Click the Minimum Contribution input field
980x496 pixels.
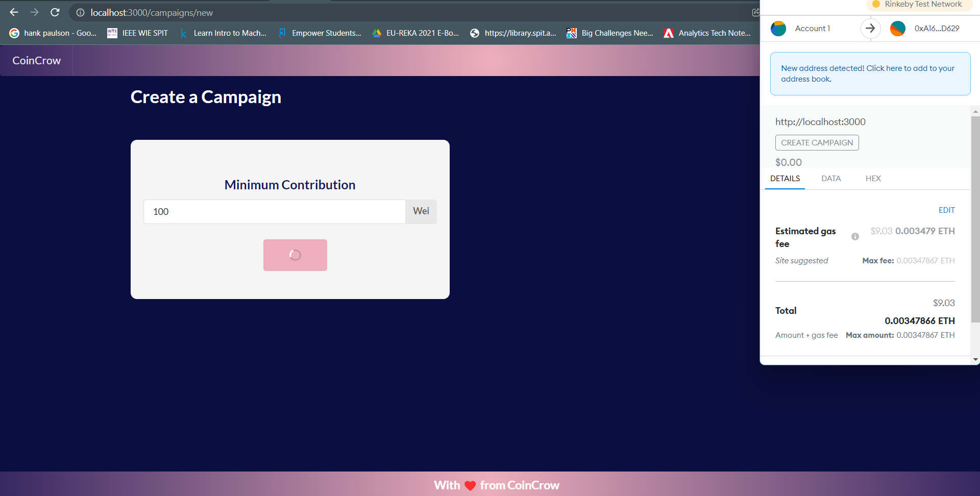[274, 211]
